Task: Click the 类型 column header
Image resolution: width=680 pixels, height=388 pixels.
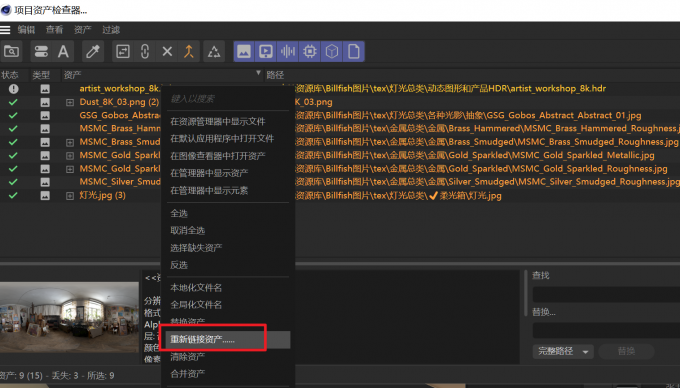Action: click(41, 75)
